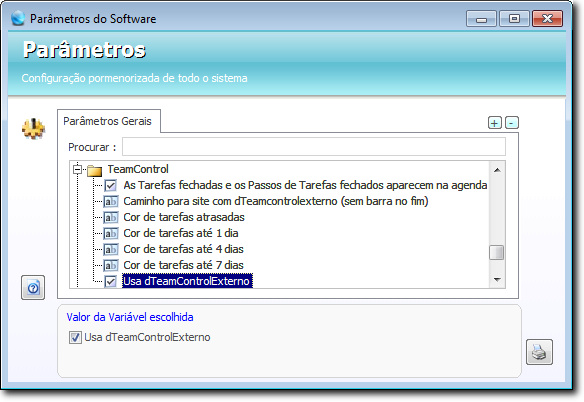Toggle tree checkbox for Usa dTeamControlExterno
The height and width of the screenshot is (402, 584).
(x=111, y=281)
